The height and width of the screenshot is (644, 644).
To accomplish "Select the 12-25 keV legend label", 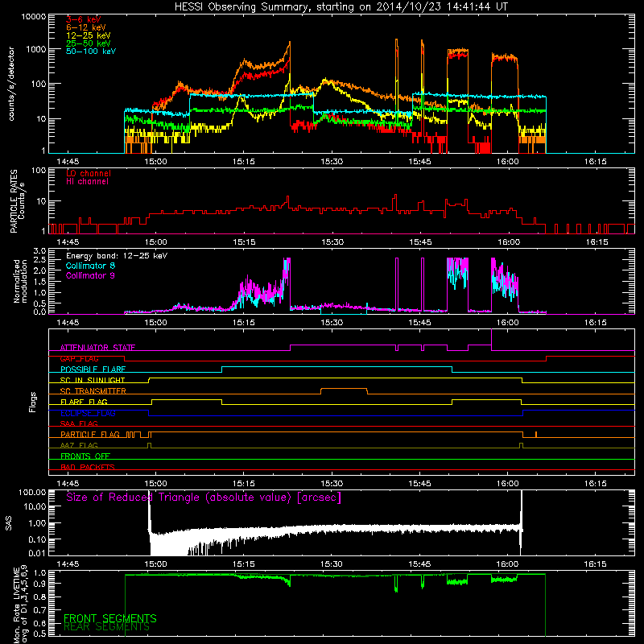I will point(89,35).
